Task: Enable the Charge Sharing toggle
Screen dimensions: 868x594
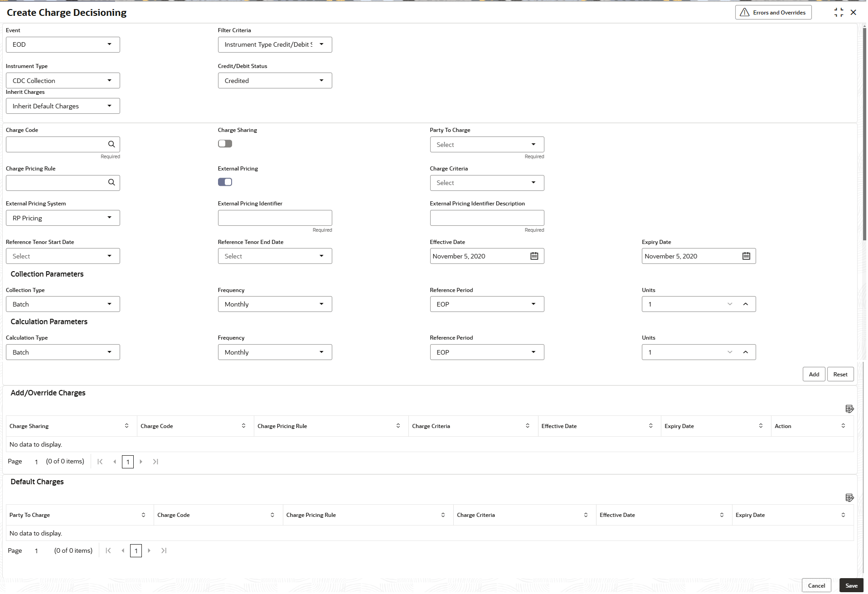Action: click(x=225, y=144)
